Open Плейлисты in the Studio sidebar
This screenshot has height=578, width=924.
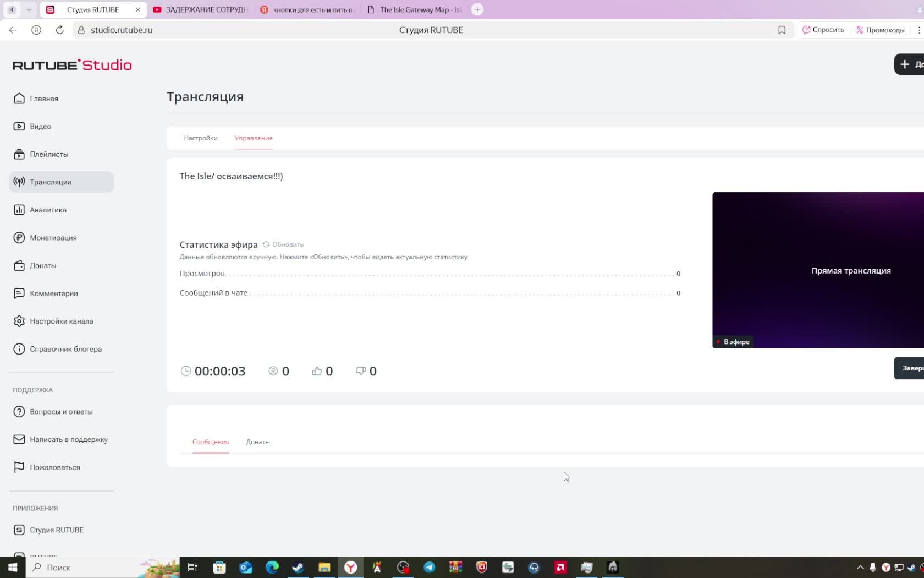(x=41, y=154)
